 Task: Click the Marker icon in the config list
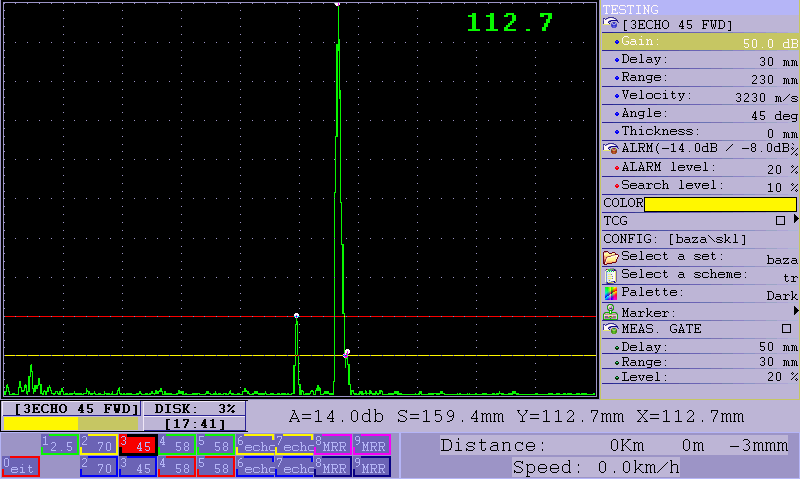tap(610, 312)
